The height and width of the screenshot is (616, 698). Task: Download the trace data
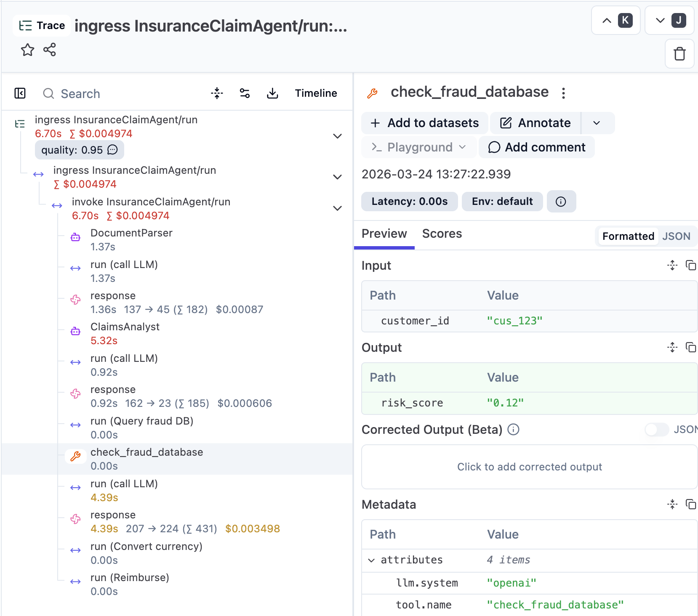point(272,93)
